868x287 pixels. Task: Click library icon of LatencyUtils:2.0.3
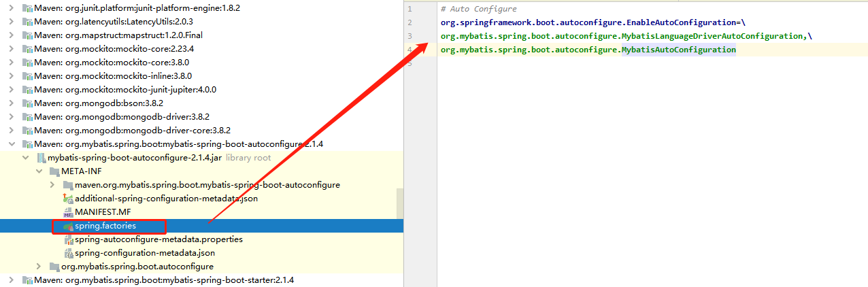[x=27, y=22]
